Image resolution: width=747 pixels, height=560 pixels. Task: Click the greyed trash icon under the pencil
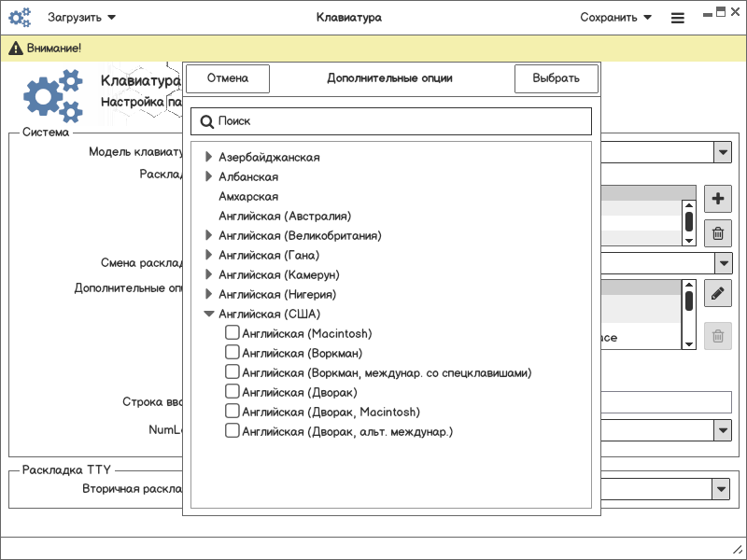click(x=718, y=336)
